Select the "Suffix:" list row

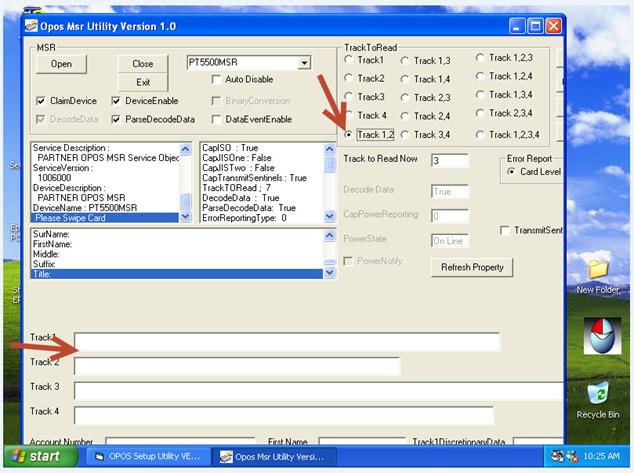pos(178,264)
